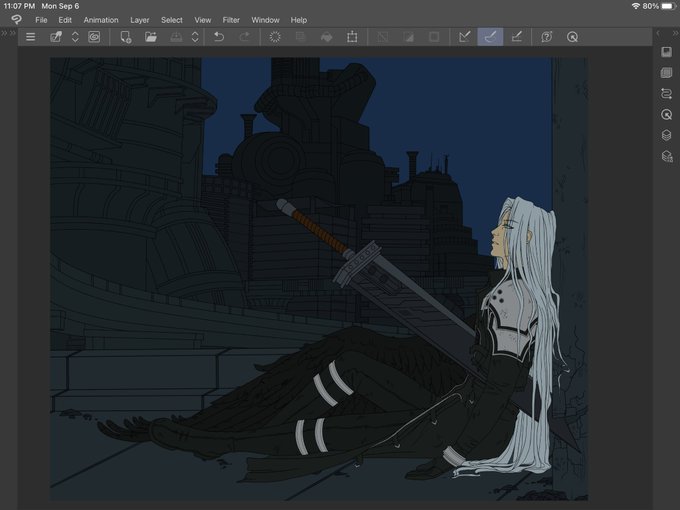Open Clip Studio launcher icon

(56, 37)
